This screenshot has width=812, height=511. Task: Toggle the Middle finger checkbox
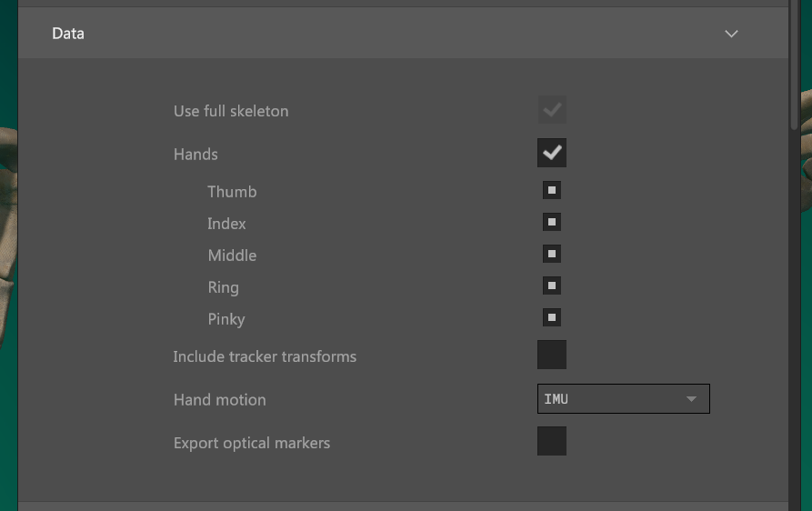pos(552,255)
